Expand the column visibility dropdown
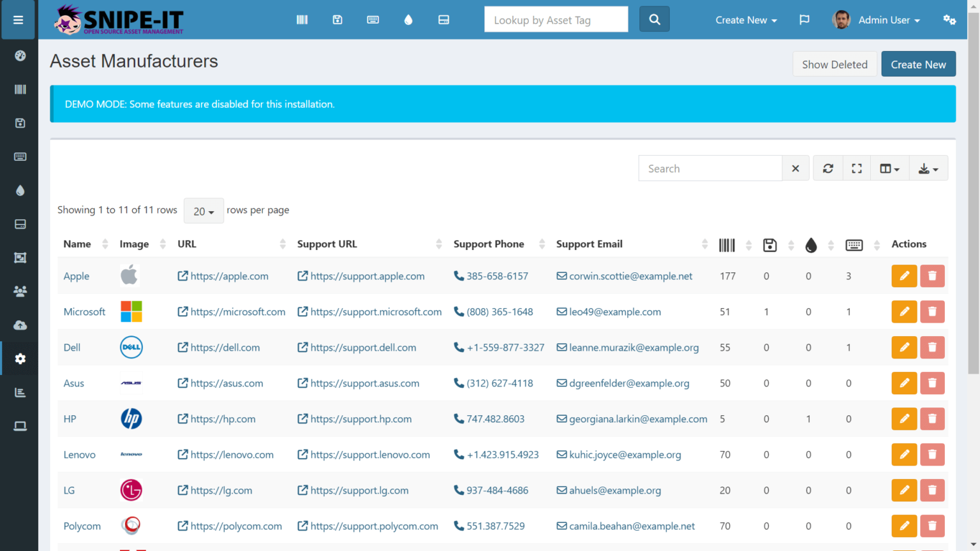Screen dimensions: 980x551 [x=889, y=168]
